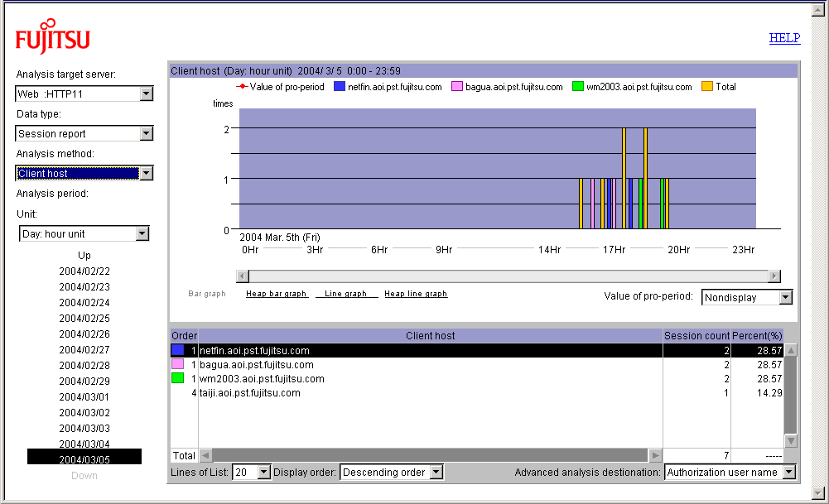The width and height of the screenshot is (829, 504).
Task: Open the HELP link
Action: [x=784, y=38]
